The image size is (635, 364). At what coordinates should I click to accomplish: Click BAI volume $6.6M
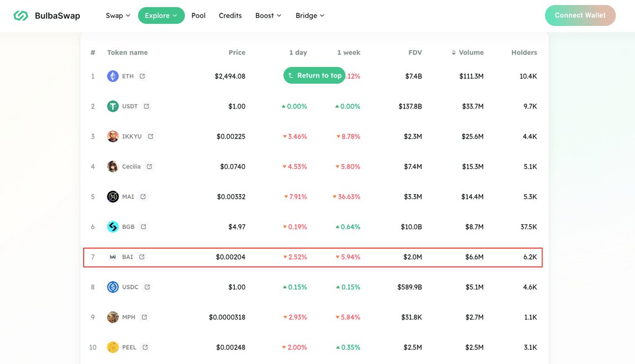coord(474,257)
